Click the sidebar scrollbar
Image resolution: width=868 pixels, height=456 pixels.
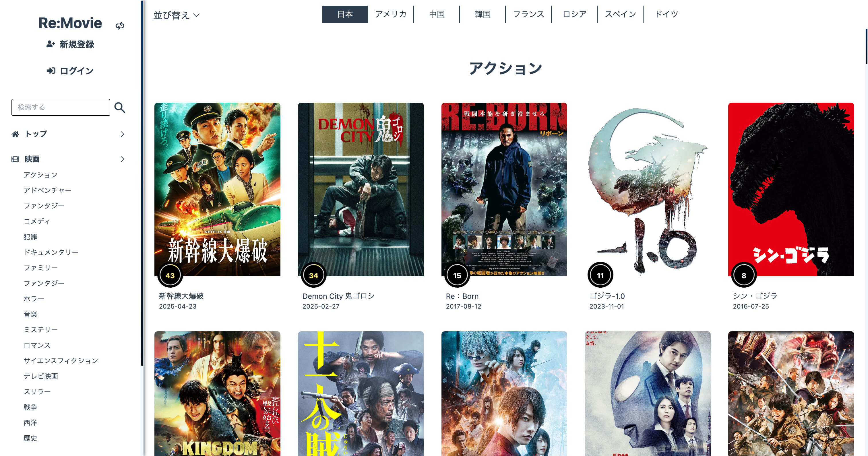[x=142, y=183]
